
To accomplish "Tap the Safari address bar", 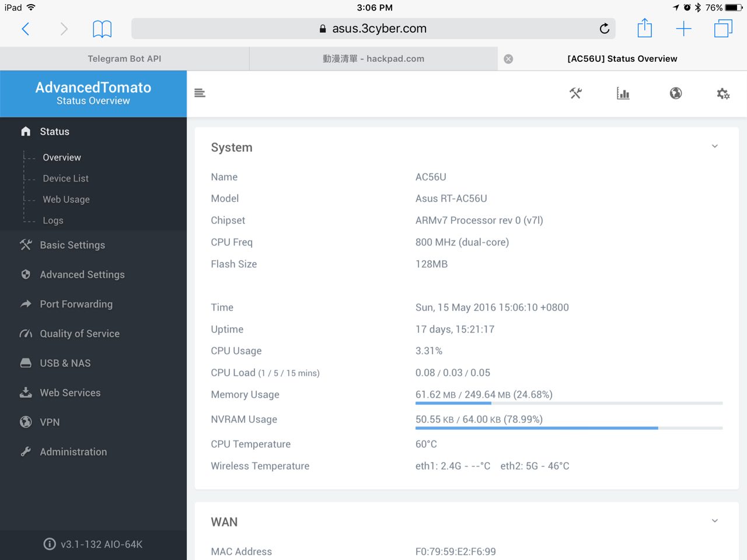I will click(x=373, y=29).
